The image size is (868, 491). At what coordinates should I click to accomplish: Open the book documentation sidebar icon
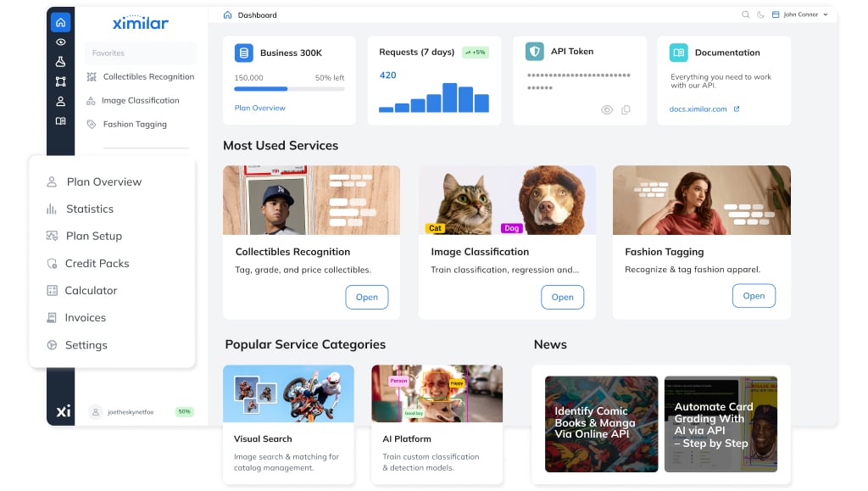pos(60,120)
